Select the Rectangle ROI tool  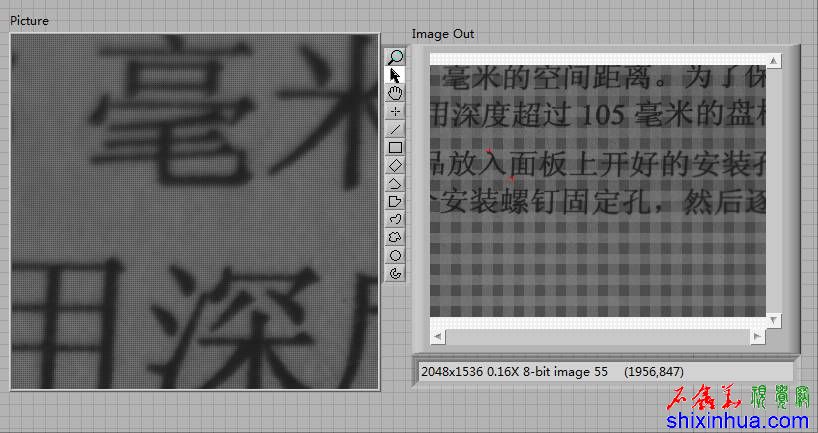tap(396, 147)
